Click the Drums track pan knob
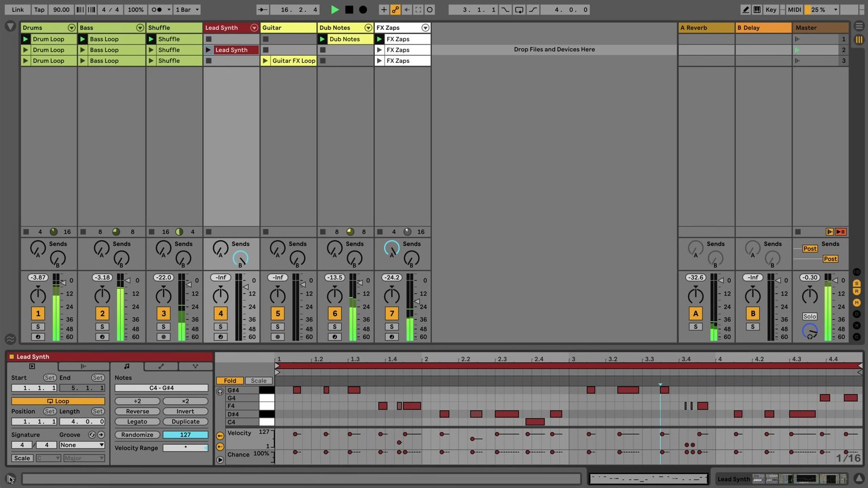Image resolution: width=868 pixels, height=488 pixels. (x=38, y=296)
